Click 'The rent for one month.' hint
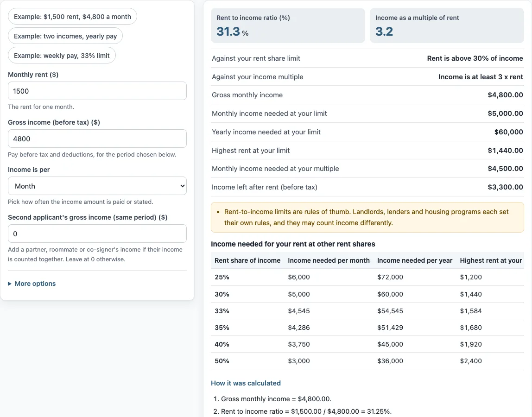The width and height of the screenshot is (532, 417). [x=41, y=107]
